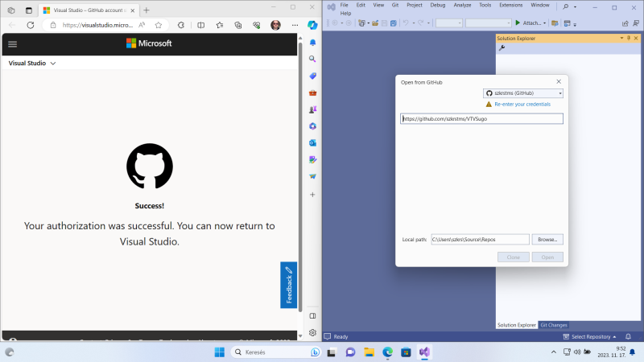Click the Edge address bar URL

(x=97, y=25)
